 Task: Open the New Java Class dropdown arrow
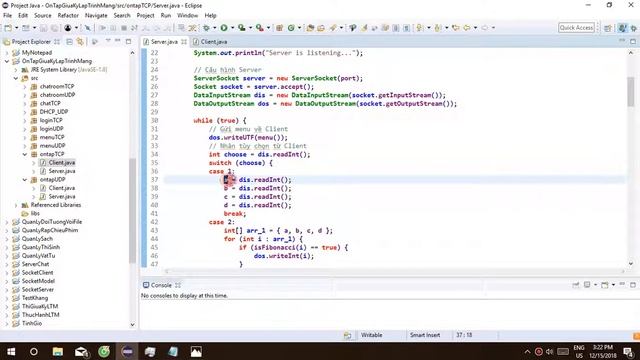299,28
